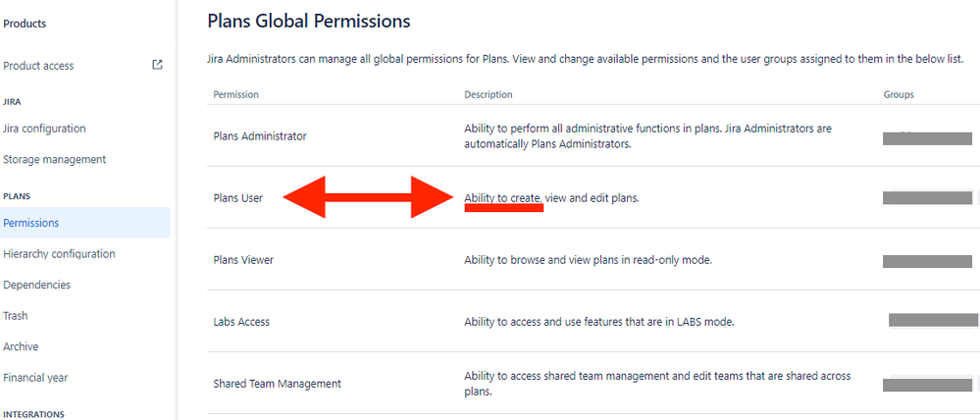Navigate to Dependencies settings

click(x=37, y=285)
